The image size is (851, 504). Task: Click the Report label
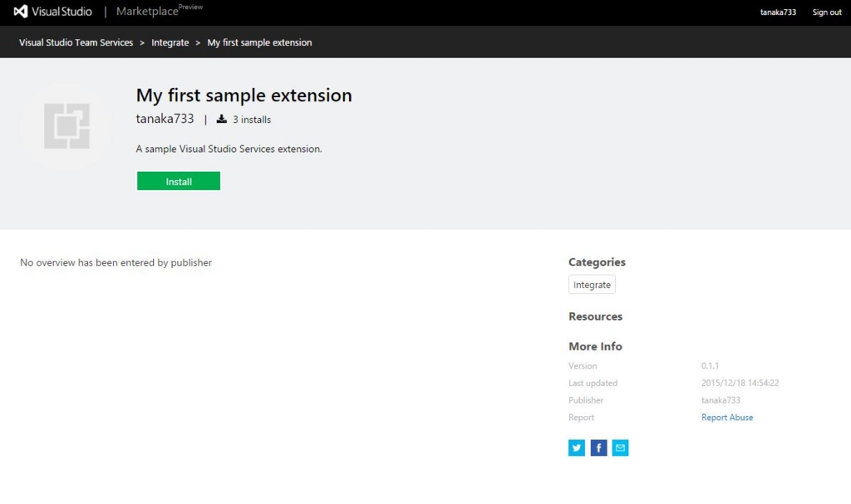pos(581,417)
